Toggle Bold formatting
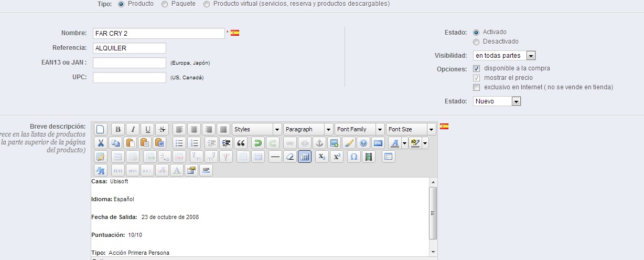 click(x=118, y=129)
